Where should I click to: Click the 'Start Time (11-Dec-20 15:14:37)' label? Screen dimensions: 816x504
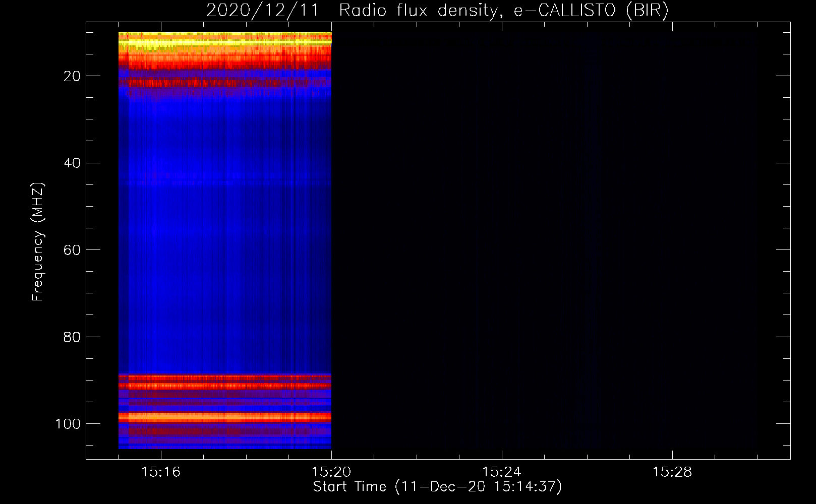click(437, 487)
